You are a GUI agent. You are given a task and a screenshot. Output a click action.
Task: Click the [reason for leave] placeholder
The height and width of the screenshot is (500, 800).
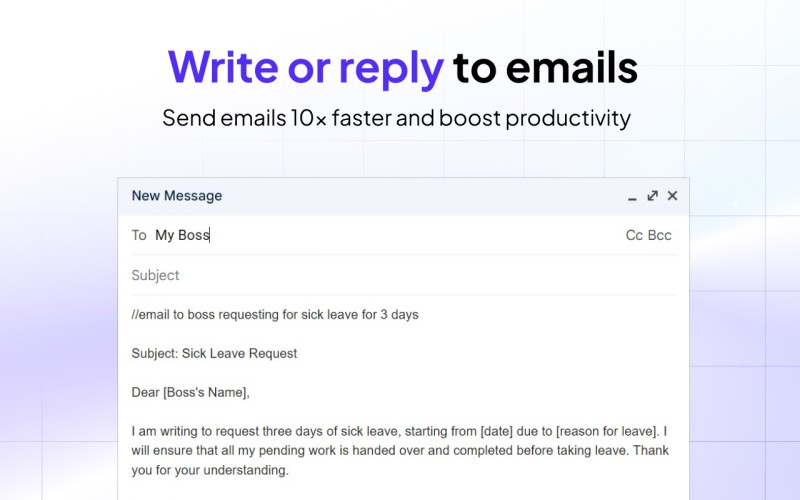[607, 431]
